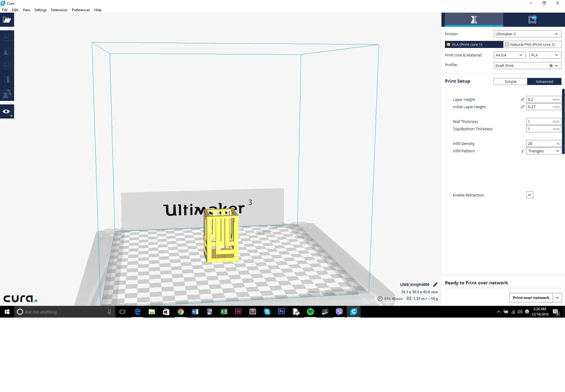Viewport: 565px width, 392px height.
Task: Select the Scale tool
Action: [7, 51]
